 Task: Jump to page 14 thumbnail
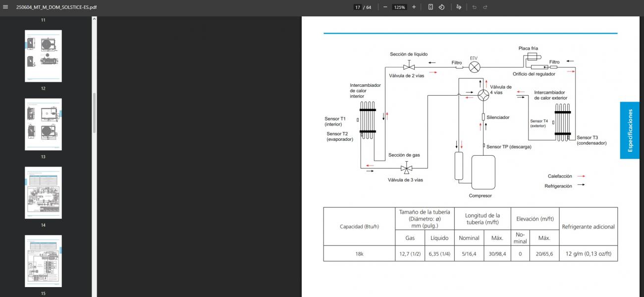point(43,193)
